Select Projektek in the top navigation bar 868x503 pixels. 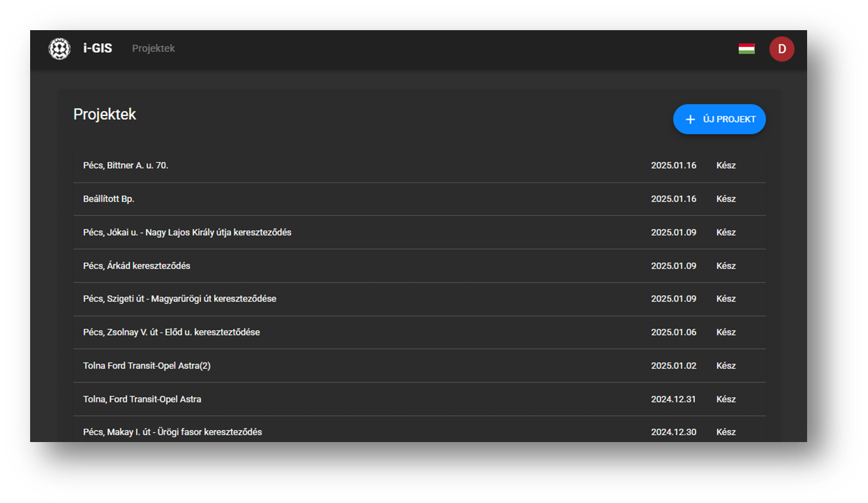(153, 49)
